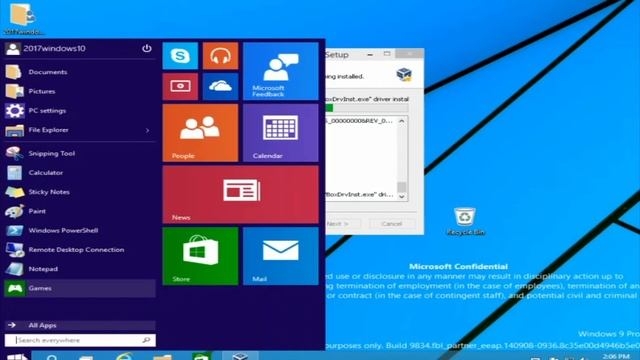
Task: Open the Skype tile
Action: (x=180, y=56)
